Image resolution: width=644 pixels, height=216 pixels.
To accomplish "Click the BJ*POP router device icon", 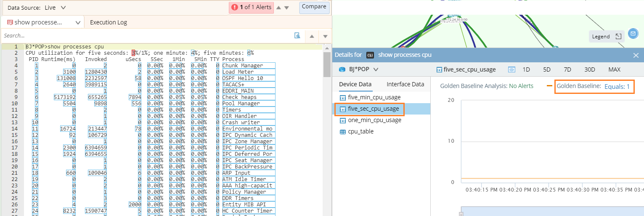I will tap(343, 69).
